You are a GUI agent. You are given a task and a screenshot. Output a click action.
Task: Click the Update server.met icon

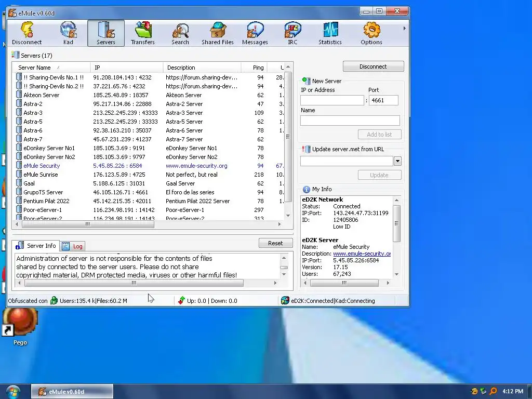coord(306,149)
